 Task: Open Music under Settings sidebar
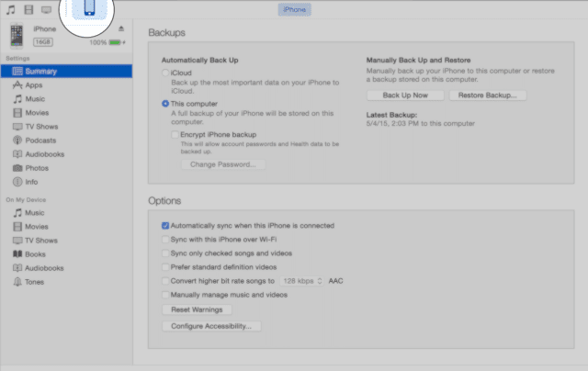pos(66,99)
